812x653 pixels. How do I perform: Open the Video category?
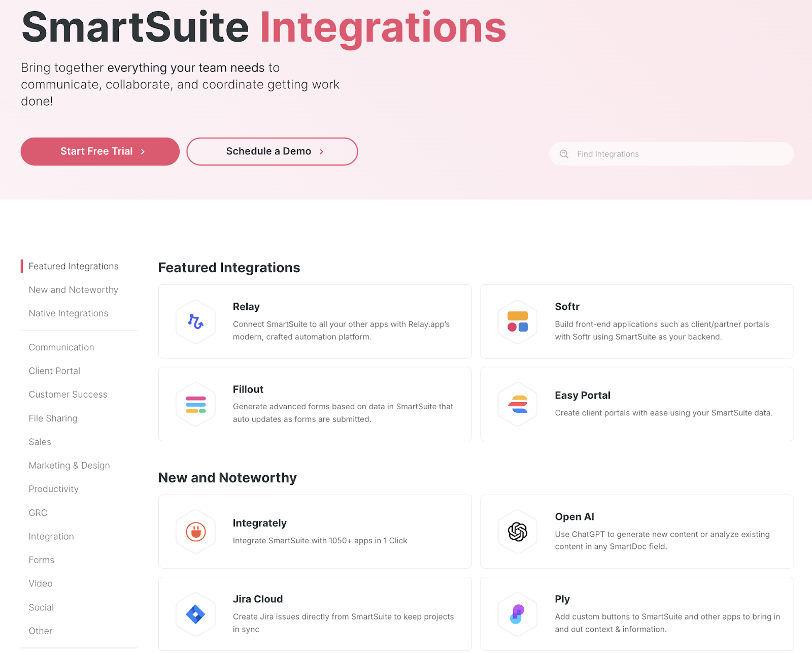41,583
